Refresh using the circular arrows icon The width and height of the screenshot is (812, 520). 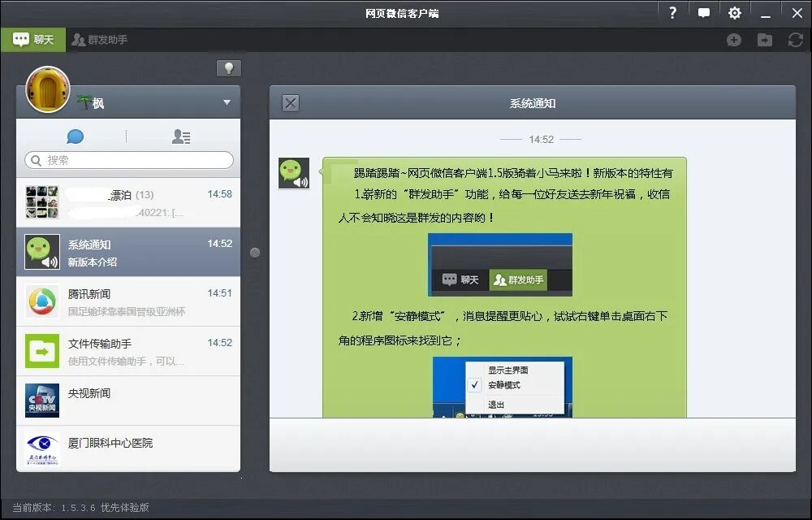795,40
